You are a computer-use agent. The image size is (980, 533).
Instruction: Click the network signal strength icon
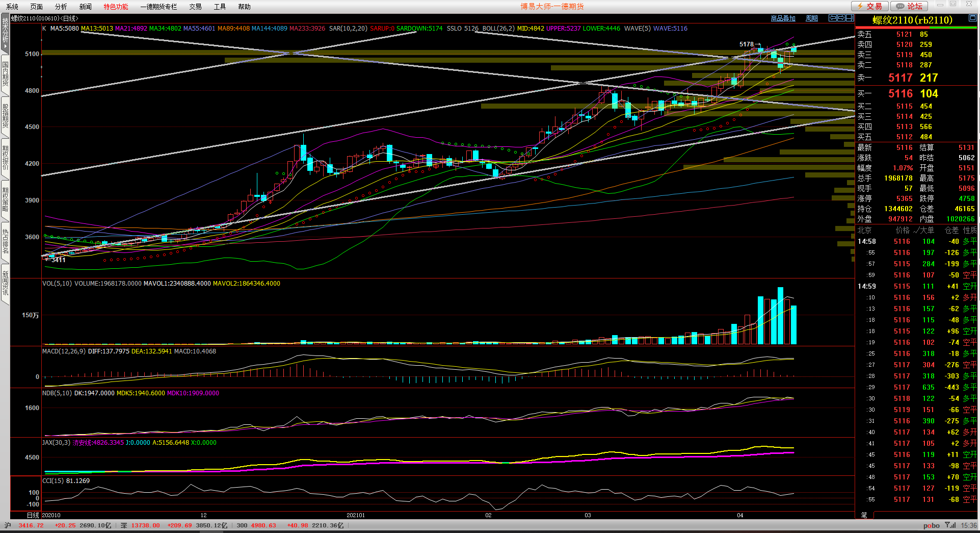(950, 525)
